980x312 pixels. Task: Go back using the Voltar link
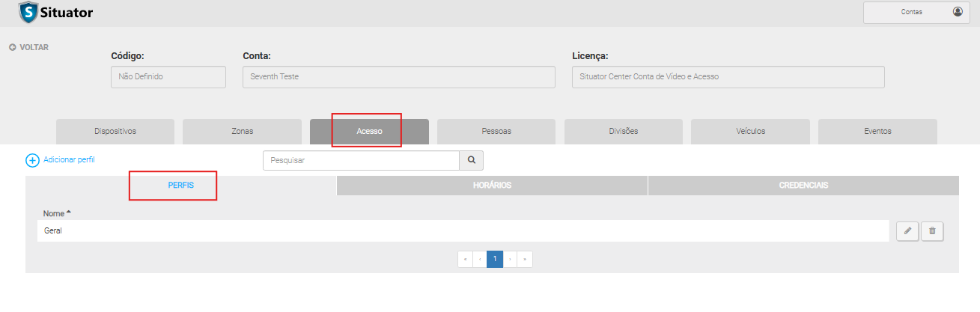[x=28, y=47]
